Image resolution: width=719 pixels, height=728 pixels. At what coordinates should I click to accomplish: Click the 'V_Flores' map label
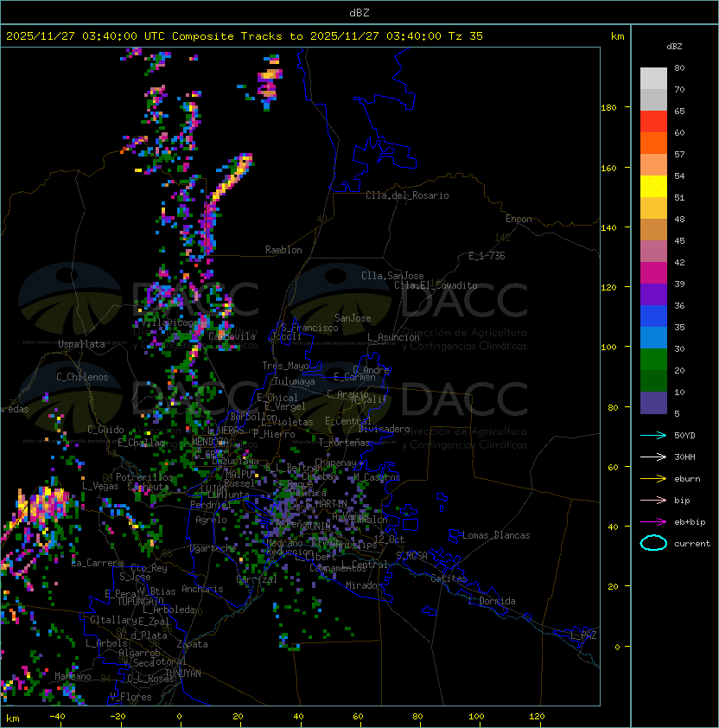[x=130, y=697]
